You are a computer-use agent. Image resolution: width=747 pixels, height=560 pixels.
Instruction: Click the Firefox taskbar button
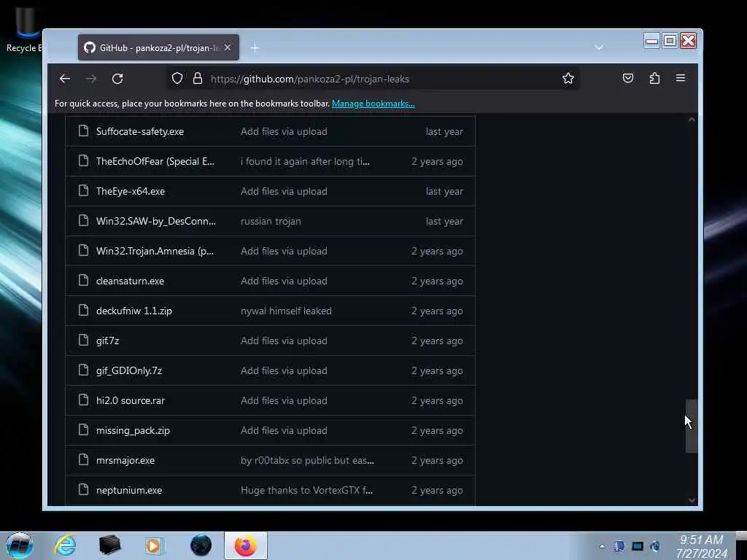[245, 545]
